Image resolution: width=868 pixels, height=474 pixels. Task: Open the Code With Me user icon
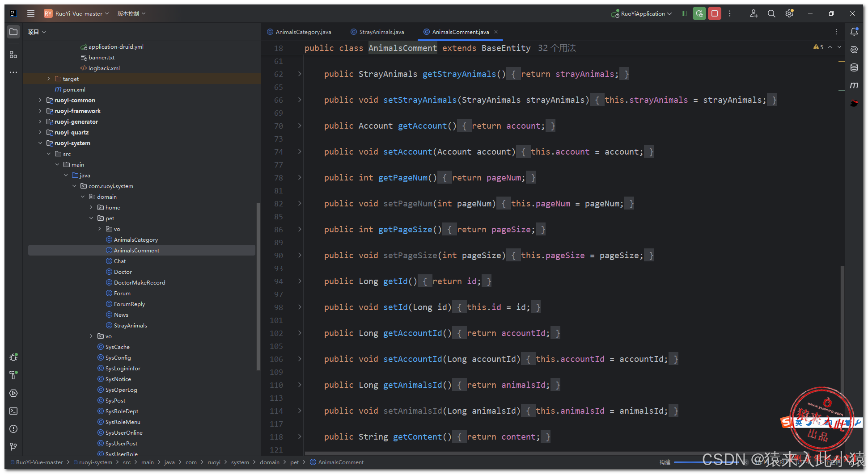point(754,13)
